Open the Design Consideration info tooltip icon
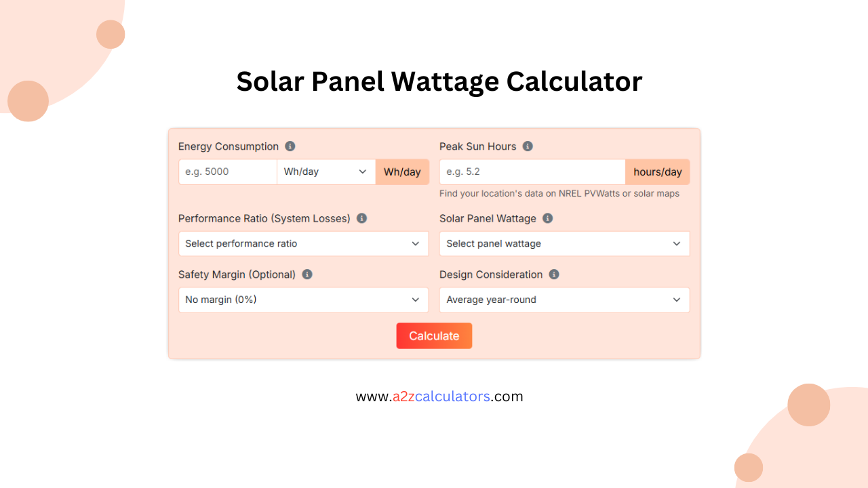Viewport: 868px width, 488px height. (x=553, y=274)
